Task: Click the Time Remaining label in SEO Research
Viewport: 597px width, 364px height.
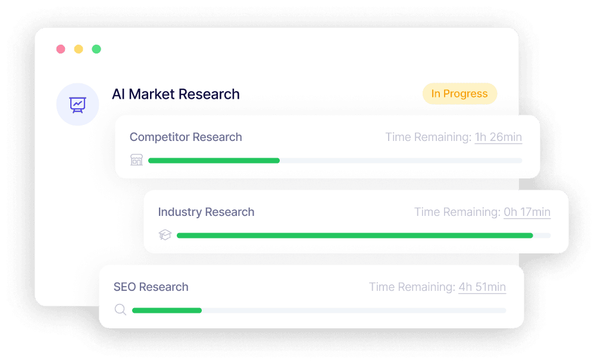Action: coord(412,287)
